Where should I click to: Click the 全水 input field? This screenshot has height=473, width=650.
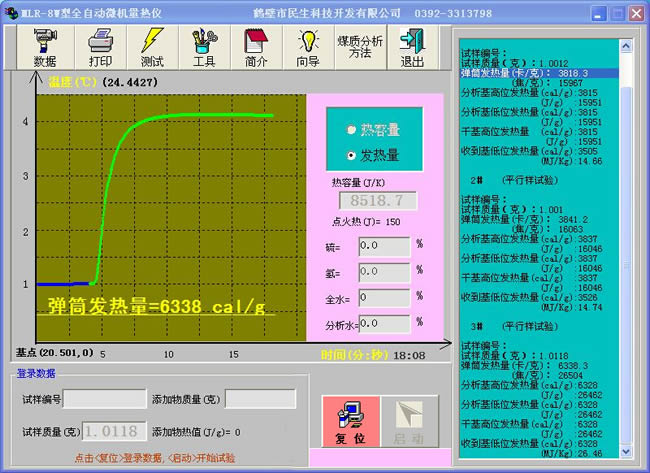[x=385, y=298]
